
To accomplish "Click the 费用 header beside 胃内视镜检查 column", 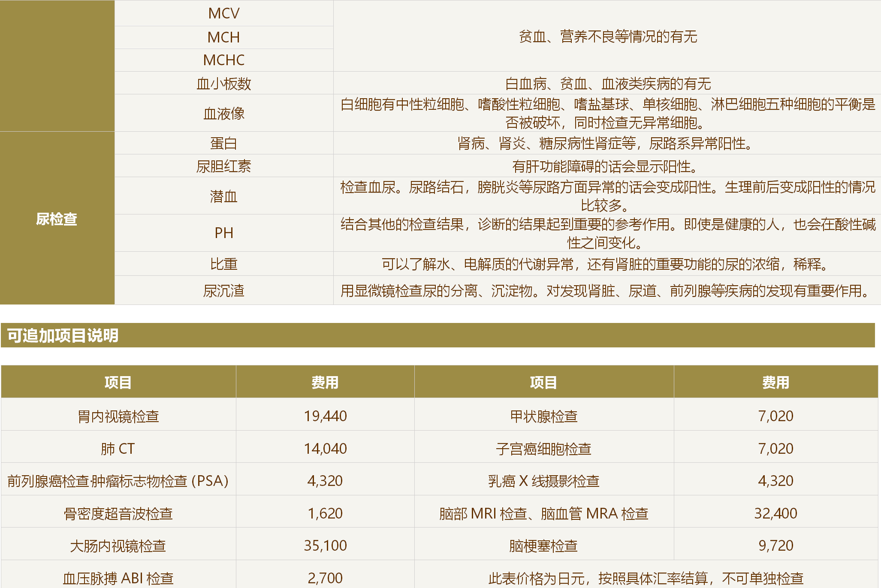I will pos(325,382).
